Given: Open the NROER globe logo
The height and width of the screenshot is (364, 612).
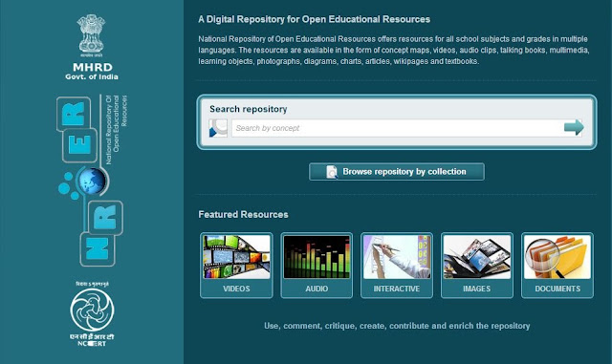Looking at the screenshot, I should coord(92,181).
